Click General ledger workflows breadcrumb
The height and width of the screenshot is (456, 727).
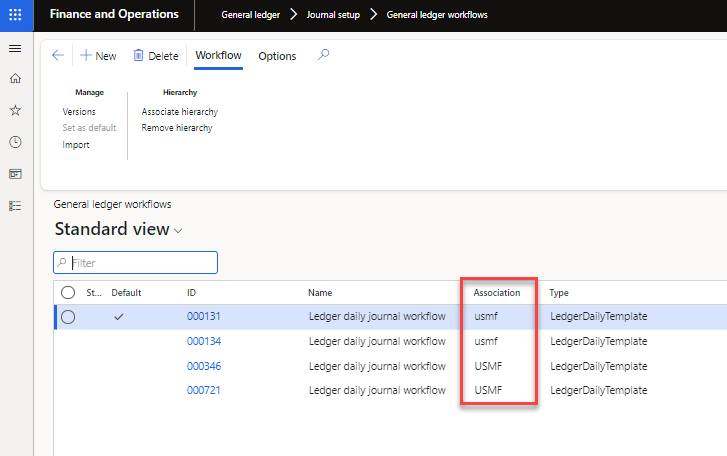pos(437,15)
